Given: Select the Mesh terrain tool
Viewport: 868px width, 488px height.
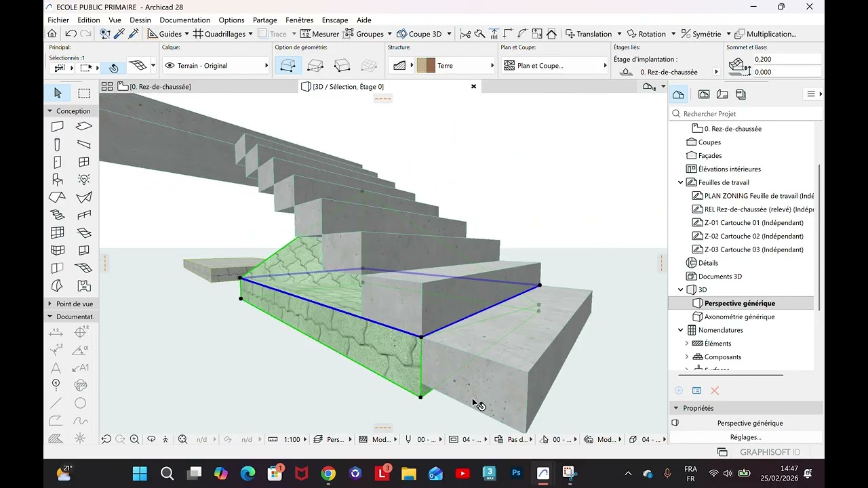Looking at the screenshot, I should tap(84, 268).
